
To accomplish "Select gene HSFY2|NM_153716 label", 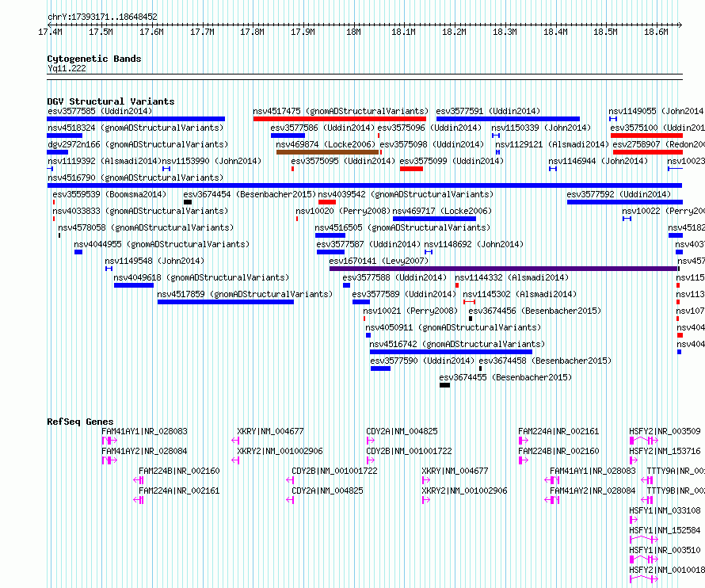I will point(665,451).
